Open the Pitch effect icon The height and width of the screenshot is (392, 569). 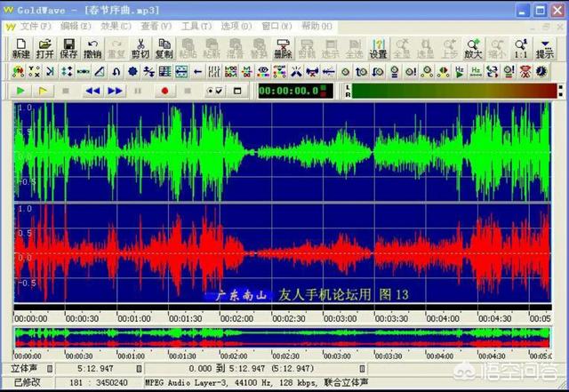coord(165,71)
